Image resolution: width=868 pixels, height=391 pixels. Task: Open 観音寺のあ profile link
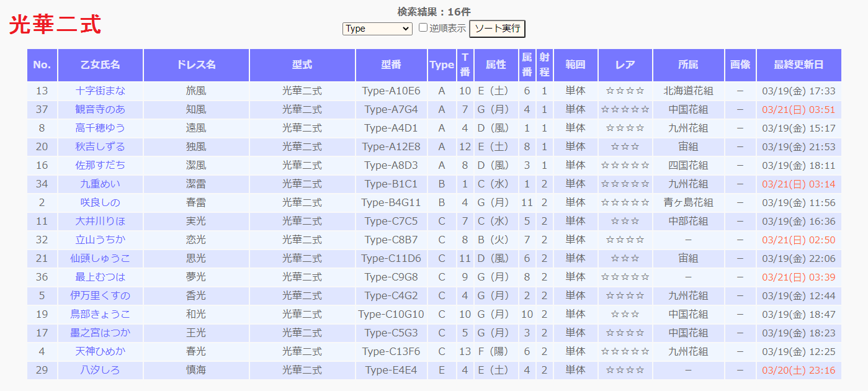point(100,109)
